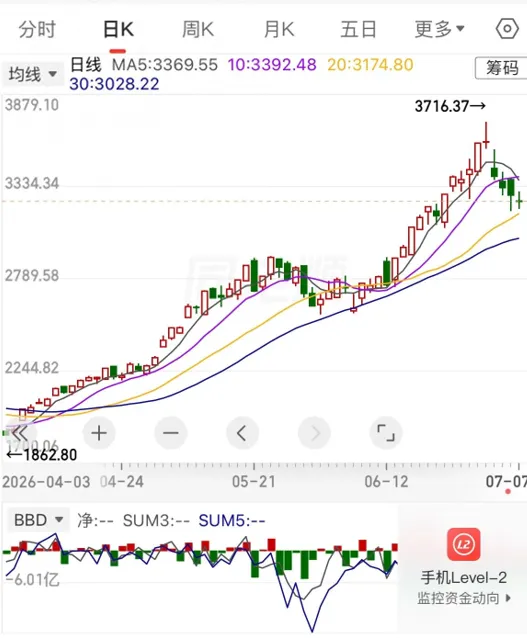Select the 日K tab
The height and width of the screenshot is (638, 527).
coord(118,30)
